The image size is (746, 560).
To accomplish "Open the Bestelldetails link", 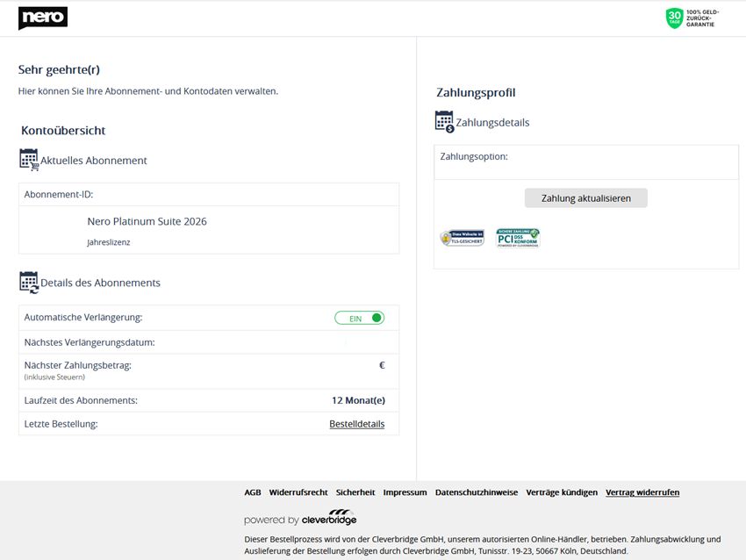I will click(x=357, y=424).
